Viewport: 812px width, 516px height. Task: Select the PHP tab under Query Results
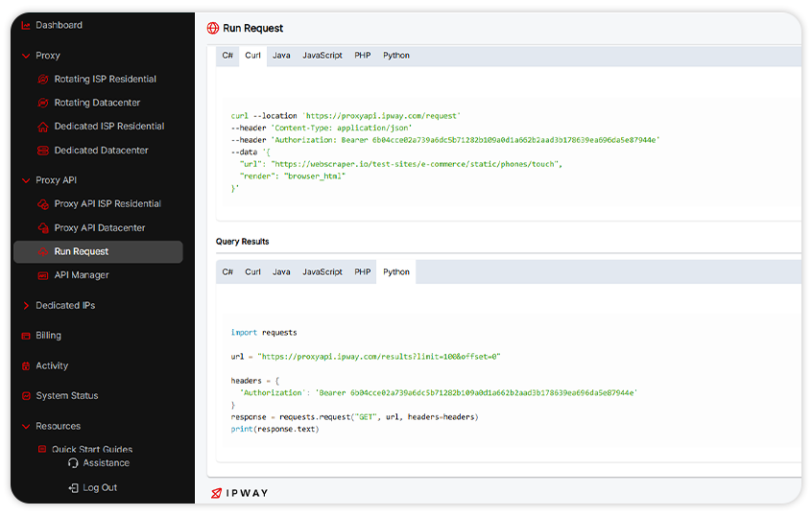pyautogui.click(x=362, y=272)
